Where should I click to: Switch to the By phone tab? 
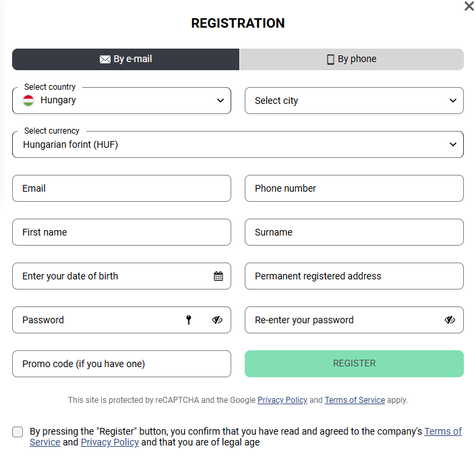coord(351,59)
